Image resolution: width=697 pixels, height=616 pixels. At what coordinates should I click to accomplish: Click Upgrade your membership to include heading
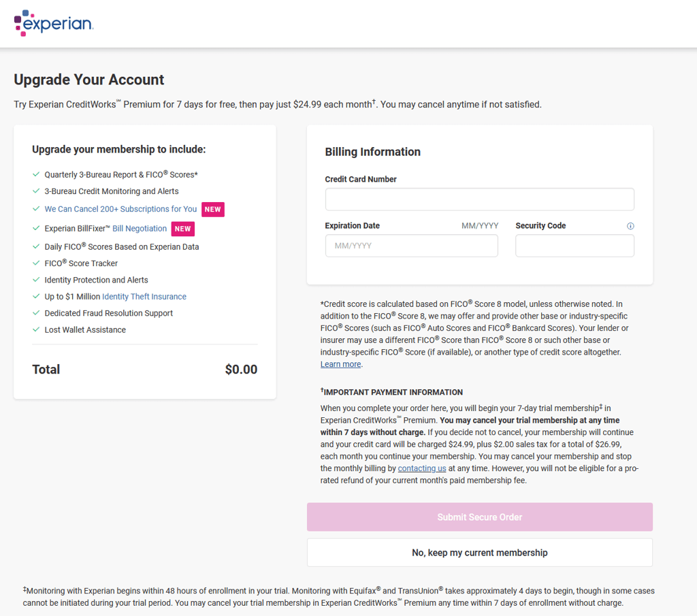point(118,149)
